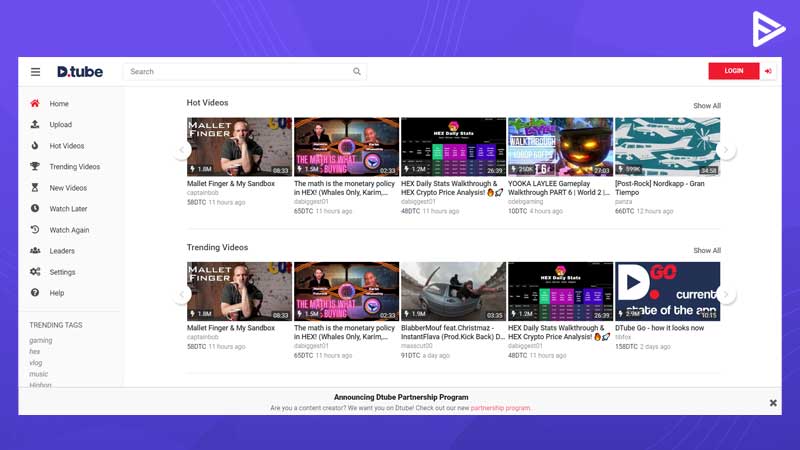Click the Watch Later clock icon
The height and width of the screenshot is (450, 800).
point(35,208)
